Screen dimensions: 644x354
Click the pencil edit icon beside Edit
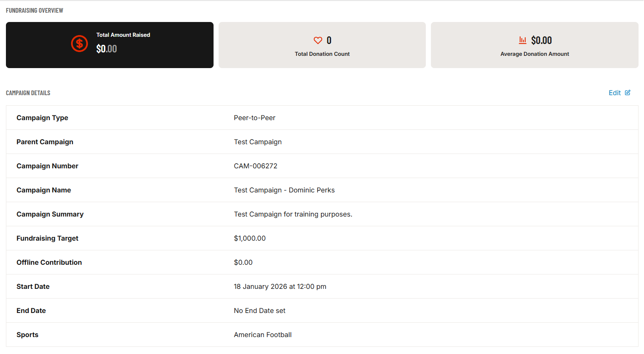628,93
